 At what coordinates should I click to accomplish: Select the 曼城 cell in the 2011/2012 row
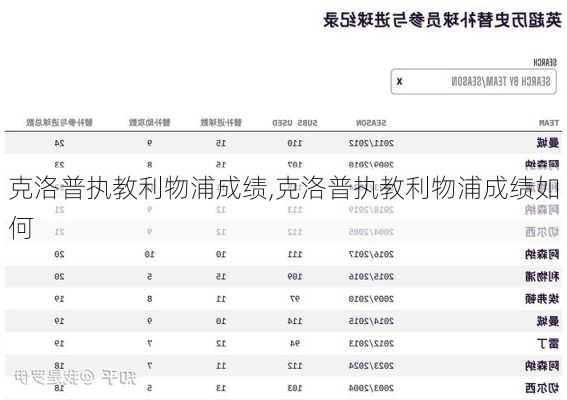coord(548,143)
